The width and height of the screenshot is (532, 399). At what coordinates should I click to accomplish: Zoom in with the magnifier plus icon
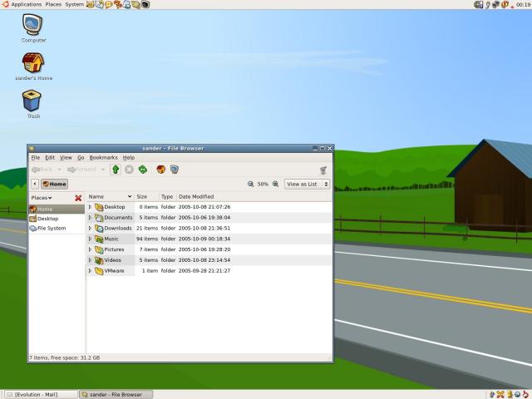point(275,184)
